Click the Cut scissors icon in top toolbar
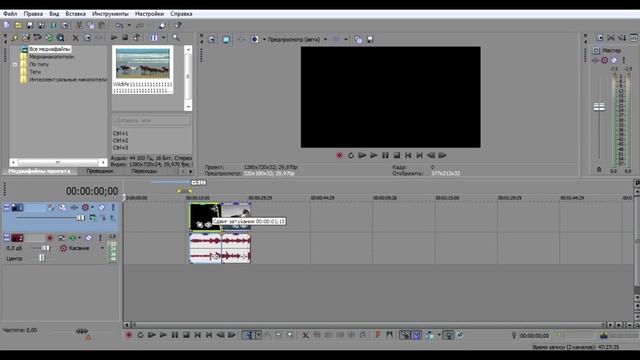This screenshot has width=640, height=360. [x=79, y=25]
